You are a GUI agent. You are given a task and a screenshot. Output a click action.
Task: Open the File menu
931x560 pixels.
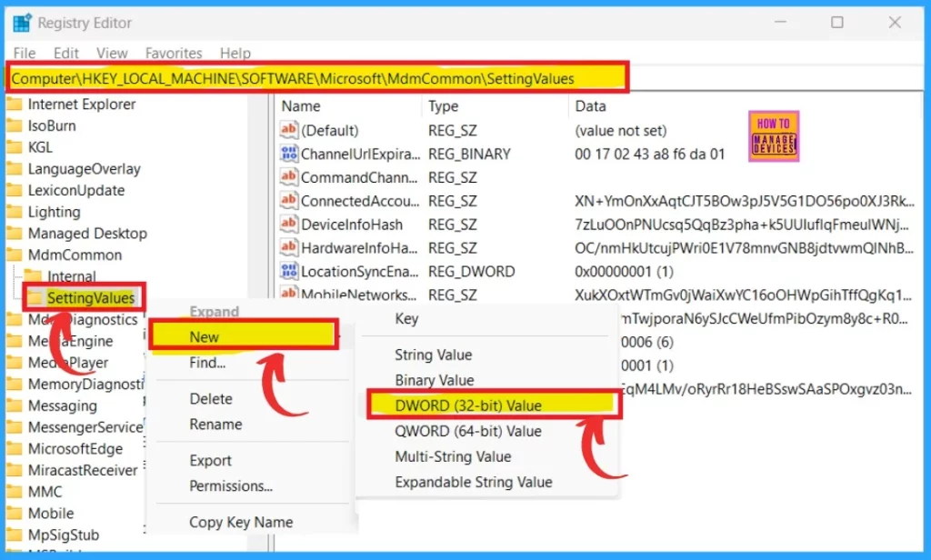tap(25, 53)
